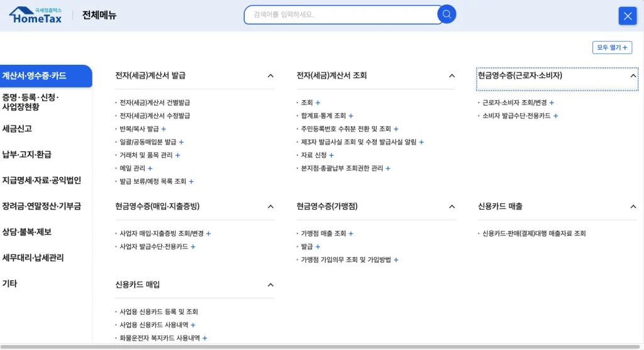
Task: Open 전자(세금)계산서 수정발급 link
Action: (x=155, y=116)
